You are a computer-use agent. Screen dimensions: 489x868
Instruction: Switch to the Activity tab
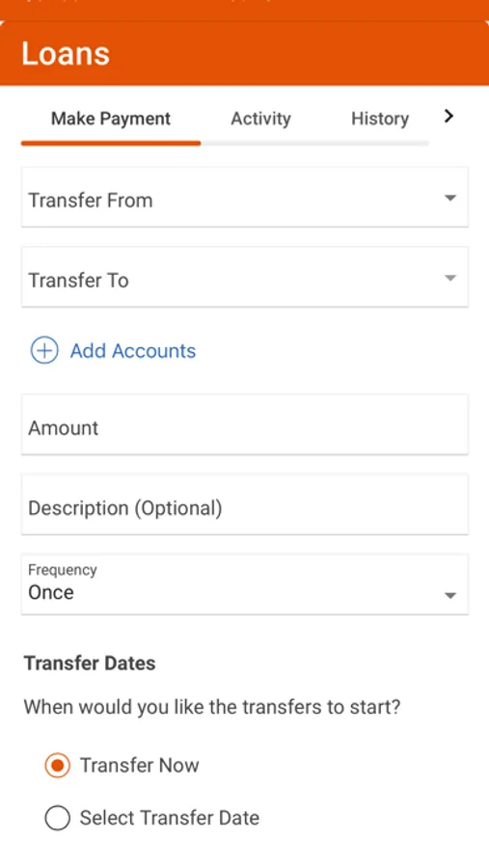[x=260, y=119]
